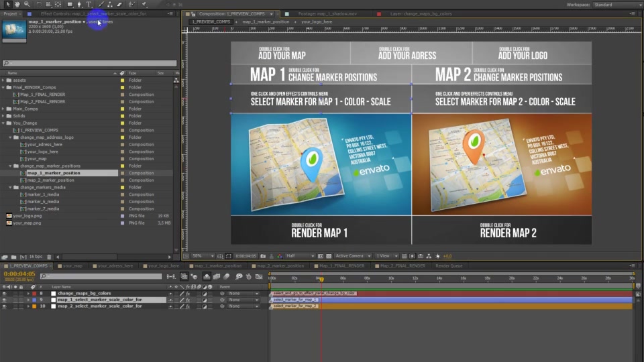Twirl open layer 8 change_maps_bg_colors

[x=28, y=294]
